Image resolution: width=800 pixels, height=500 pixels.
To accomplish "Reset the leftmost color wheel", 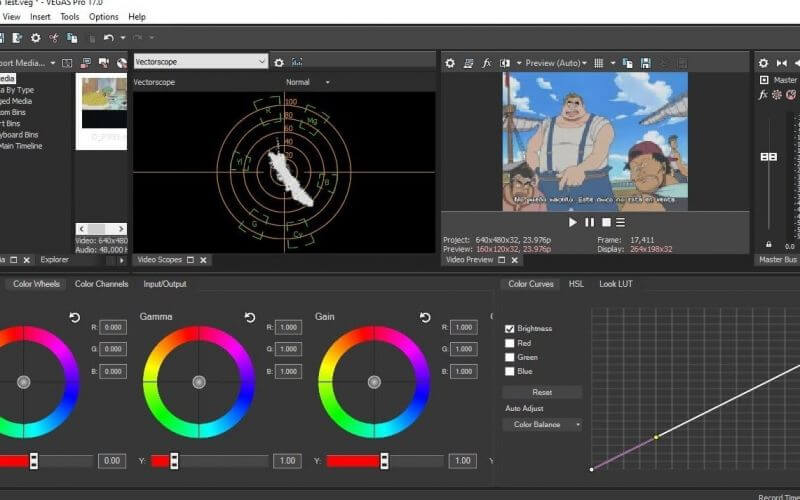I will pyautogui.click(x=74, y=317).
